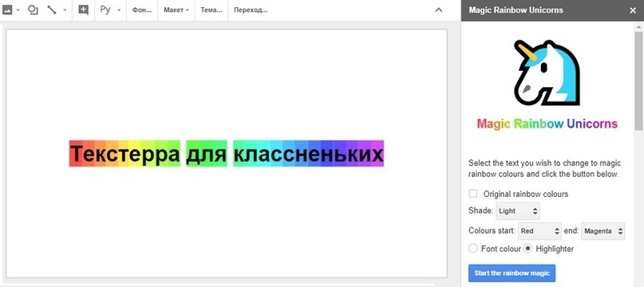Viewport: 644px width, 287px height.
Task: Collapse the toolbar with chevron arrow
Action: [x=439, y=10]
